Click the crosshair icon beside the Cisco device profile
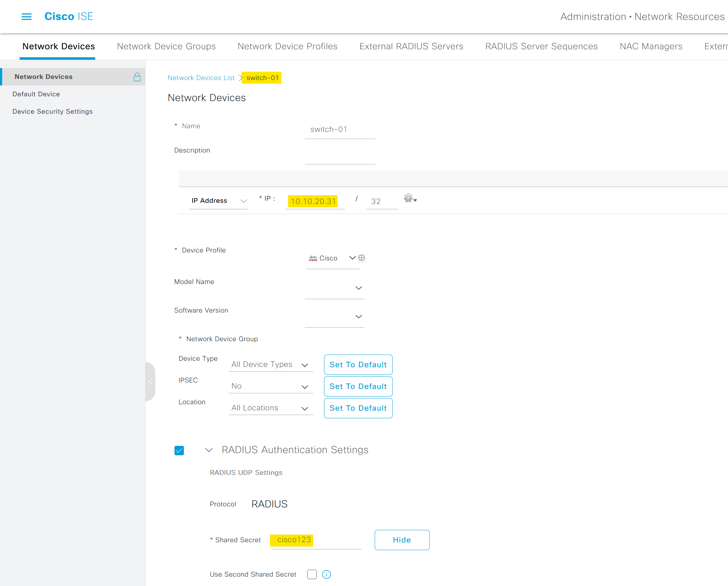This screenshot has height=586, width=728. [362, 258]
